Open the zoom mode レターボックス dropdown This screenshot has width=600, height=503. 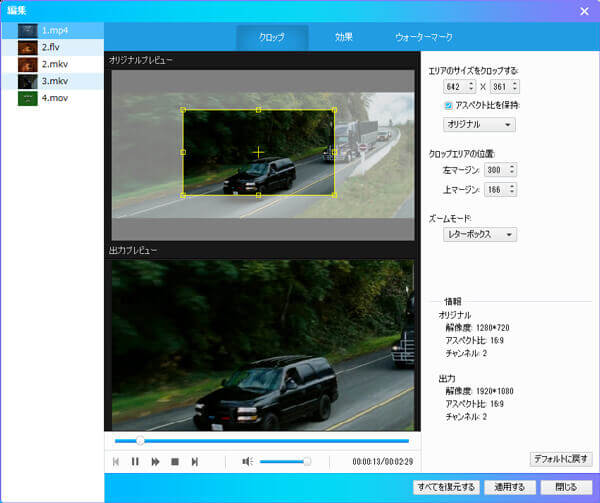coord(479,234)
